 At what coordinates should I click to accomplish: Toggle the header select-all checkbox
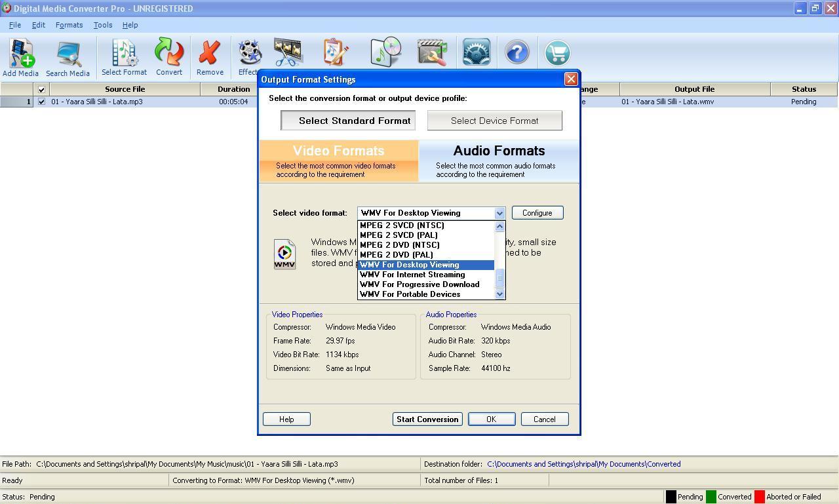coord(41,89)
